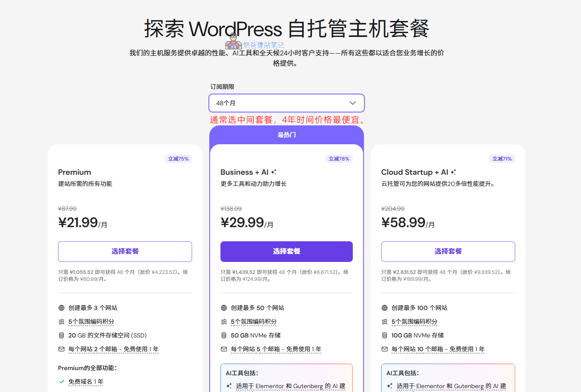Click the globe icon beside 创建最多 50 个网站
The image size is (581, 392).
pos(224,308)
